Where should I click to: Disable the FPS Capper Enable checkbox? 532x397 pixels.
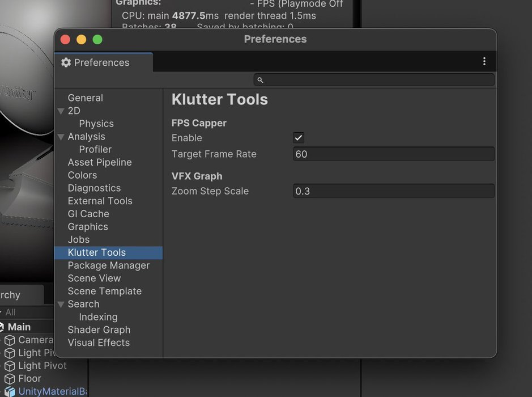299,138
